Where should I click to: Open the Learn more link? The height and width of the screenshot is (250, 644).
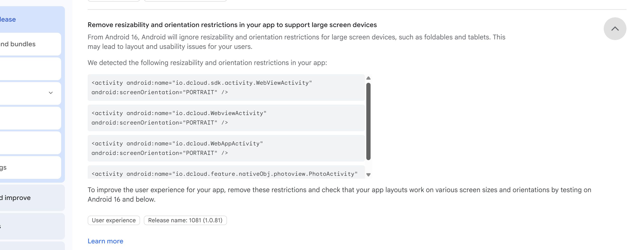point(105,241)
